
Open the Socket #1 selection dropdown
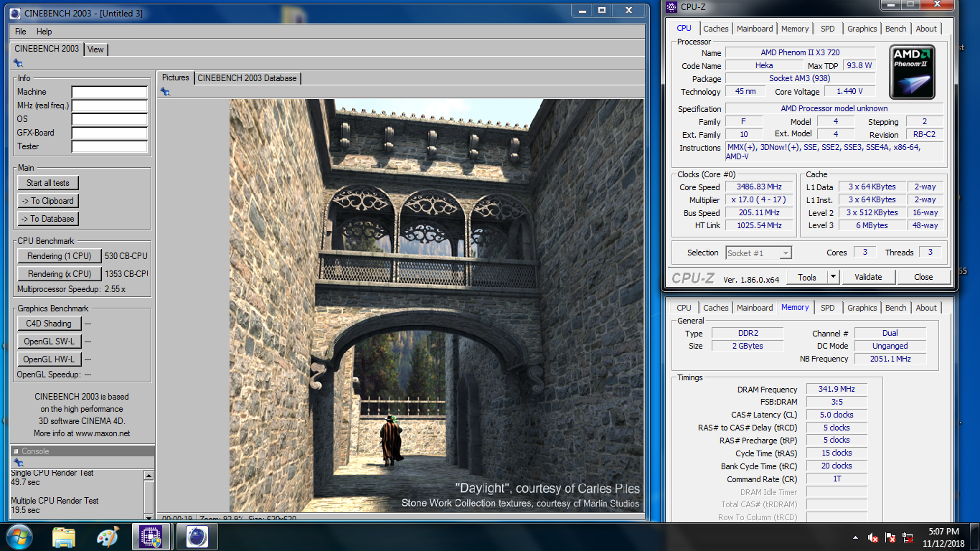coord(758,253)
